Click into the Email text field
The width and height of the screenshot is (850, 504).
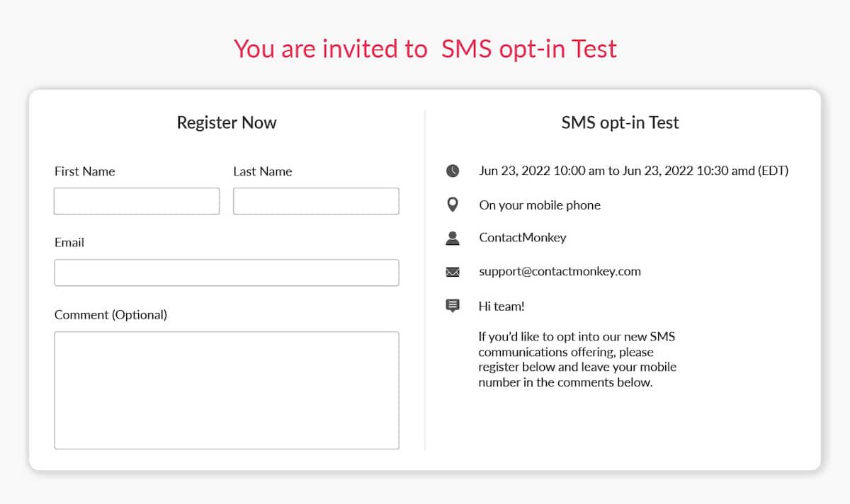pyautogui.click(x=227, y=273)
